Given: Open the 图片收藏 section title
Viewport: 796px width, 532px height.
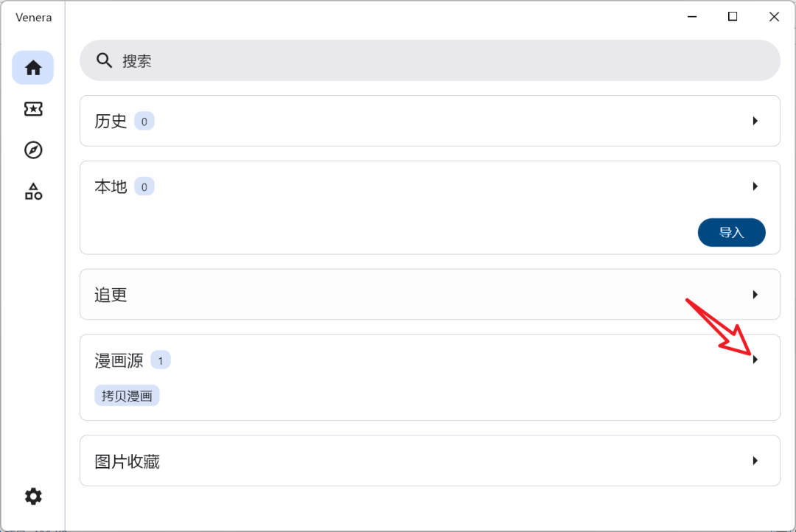Looking at the screenshot, I should pyautogui.click(x=127, y=461).
